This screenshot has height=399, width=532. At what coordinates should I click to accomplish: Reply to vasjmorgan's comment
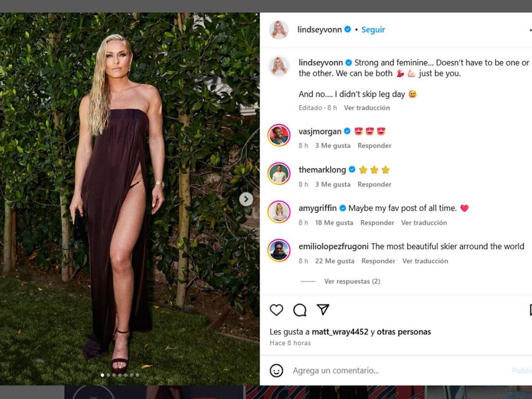click(375, 146)
